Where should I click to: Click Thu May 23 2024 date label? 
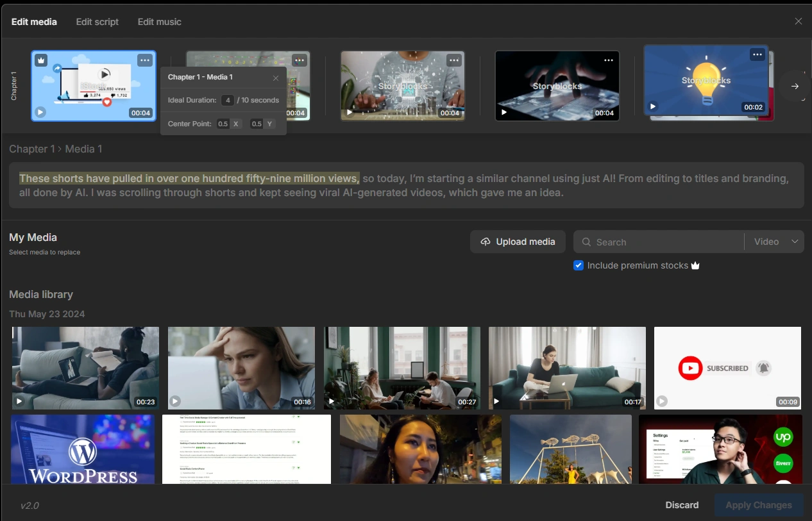(x=47, y=314)
